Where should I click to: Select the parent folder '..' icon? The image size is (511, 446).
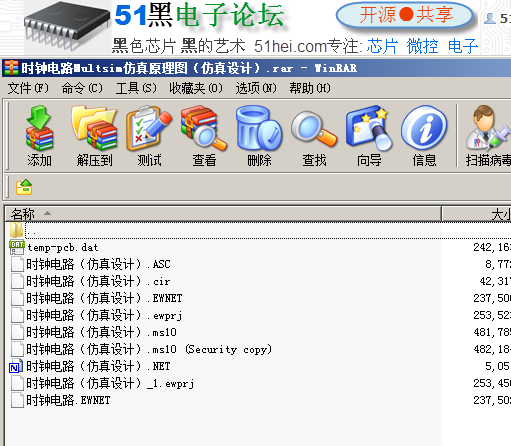(x=17, y=230)
